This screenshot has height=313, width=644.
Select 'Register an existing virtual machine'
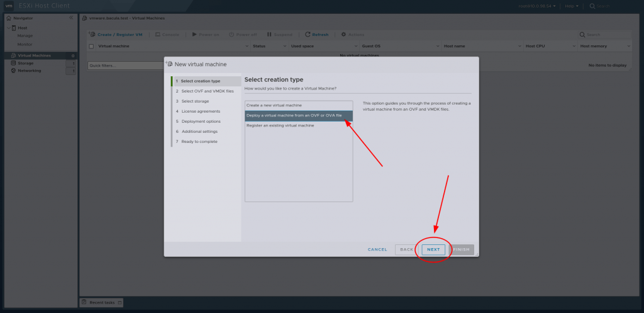tap(299, 125)
